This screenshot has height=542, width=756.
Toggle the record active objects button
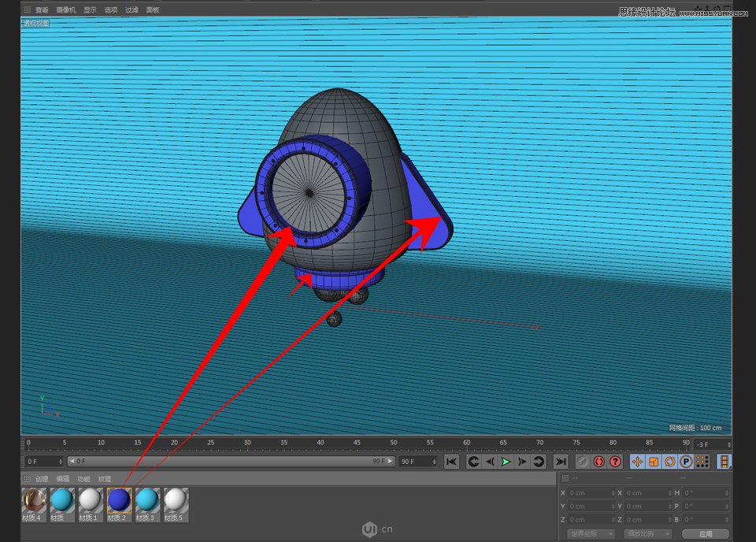point(580,462)
